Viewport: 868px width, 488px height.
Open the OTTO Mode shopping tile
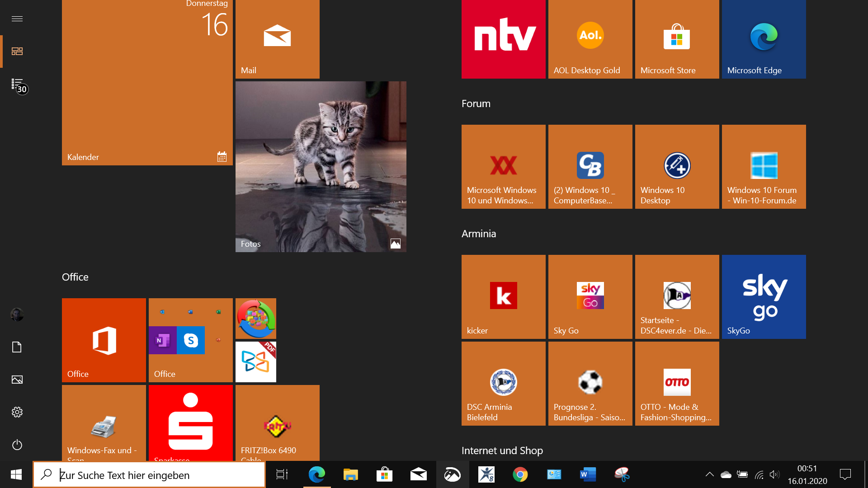point(677,383)
